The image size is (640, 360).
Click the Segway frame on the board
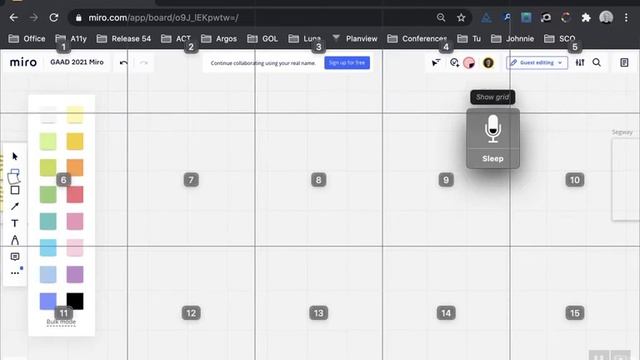pos(626,180)
